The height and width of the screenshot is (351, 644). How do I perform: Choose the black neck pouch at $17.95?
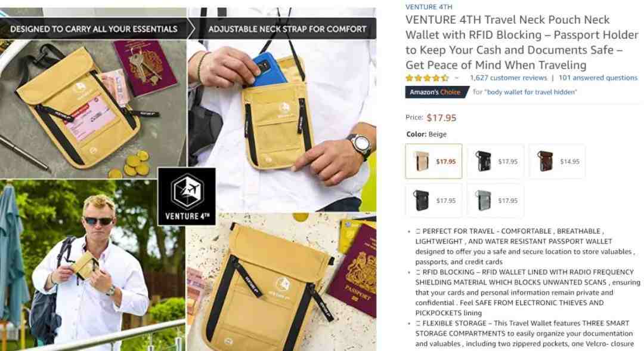(496, 161)
